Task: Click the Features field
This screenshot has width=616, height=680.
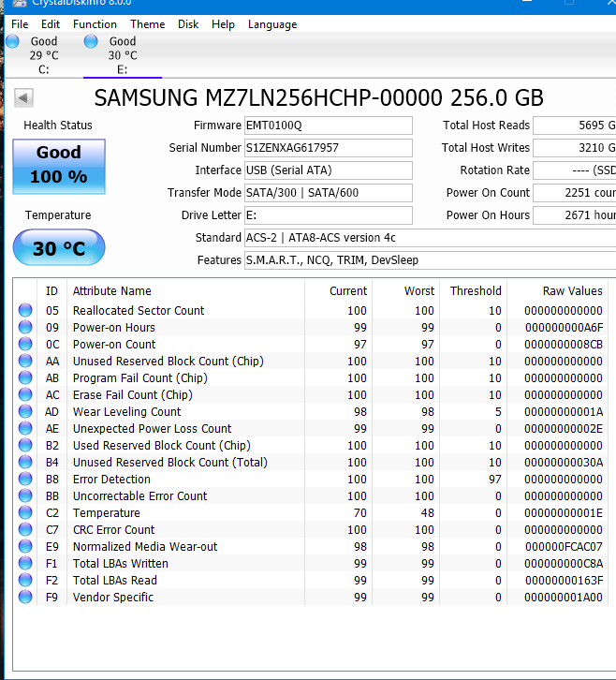Action: [430, 260]
